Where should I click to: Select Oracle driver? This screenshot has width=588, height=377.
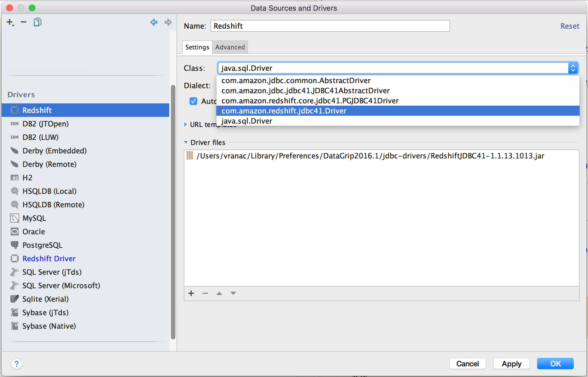tap(85, 231)
